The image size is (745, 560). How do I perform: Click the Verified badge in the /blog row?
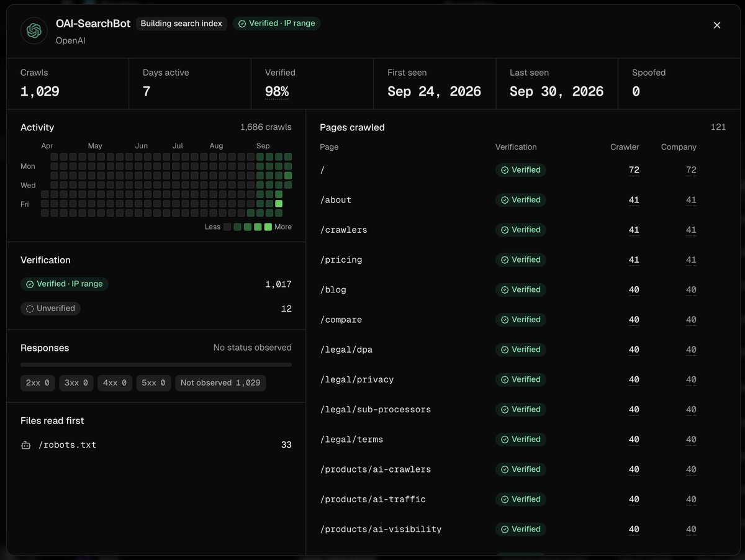click(520, 290)
